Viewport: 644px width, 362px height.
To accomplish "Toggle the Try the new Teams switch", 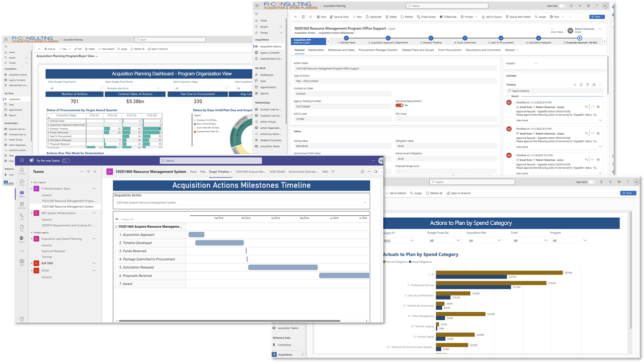I will pyautogui.click(x=66, y=160).
